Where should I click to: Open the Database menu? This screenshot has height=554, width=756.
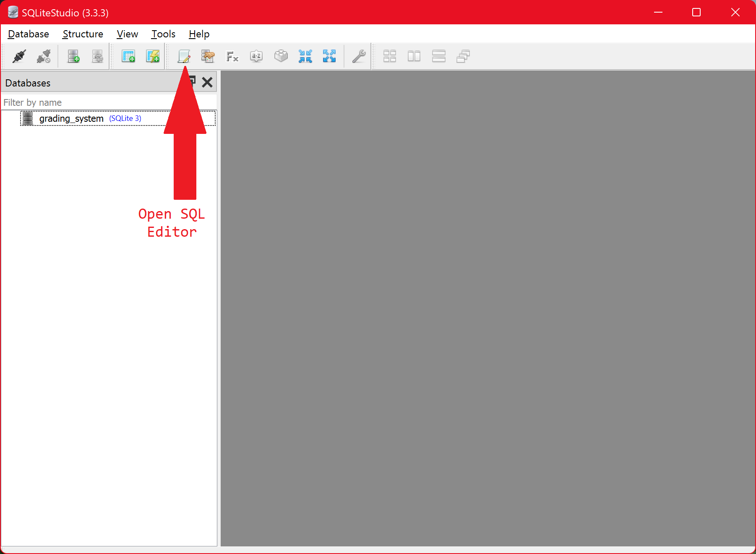click(x=29, y=34)
